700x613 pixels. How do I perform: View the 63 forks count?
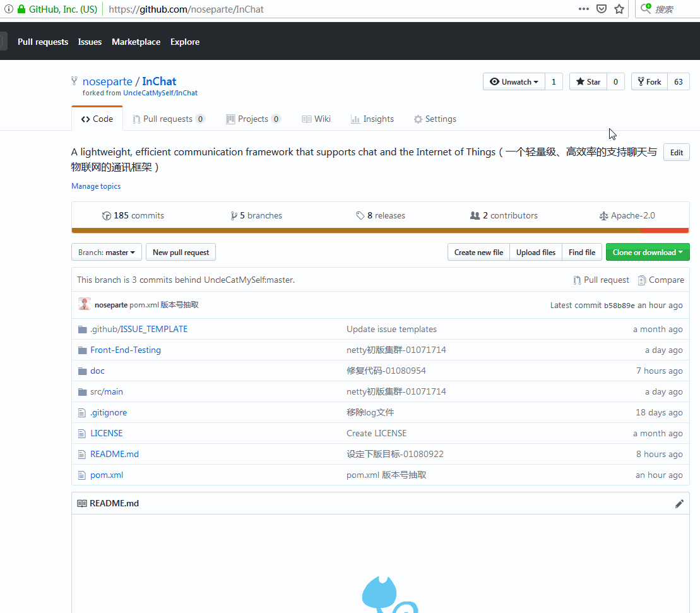[x=679, y=81]
